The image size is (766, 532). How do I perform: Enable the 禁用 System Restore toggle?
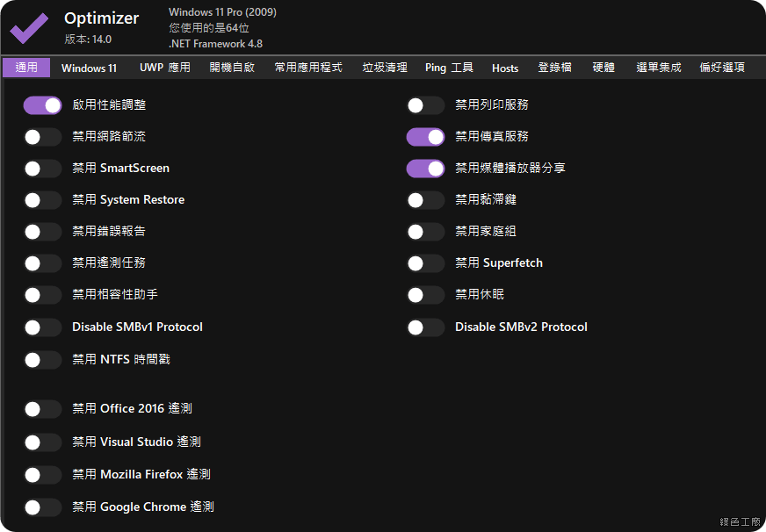tap(42, 200)
